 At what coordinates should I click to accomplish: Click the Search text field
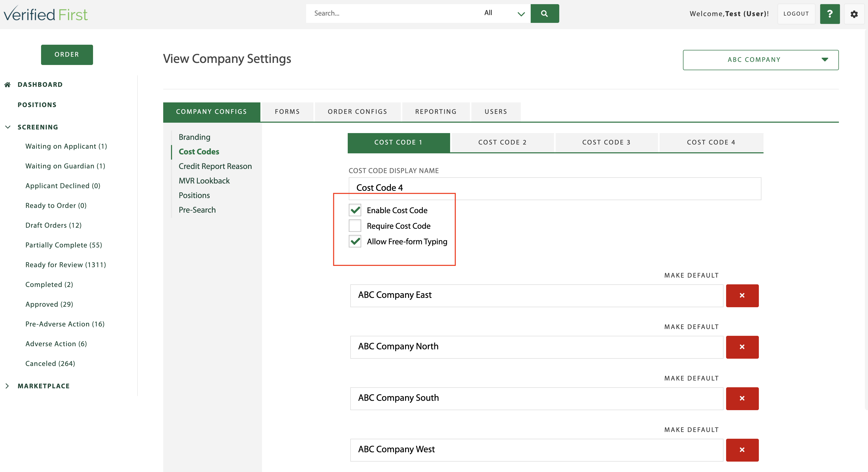tap(393, 14)
